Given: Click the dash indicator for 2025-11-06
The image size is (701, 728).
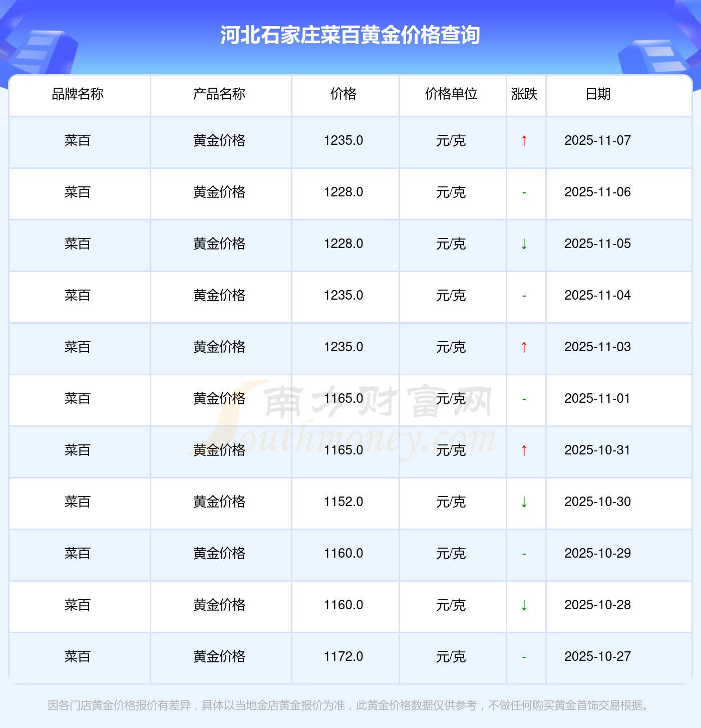Looking at the screenshot, I should (524, 192).
